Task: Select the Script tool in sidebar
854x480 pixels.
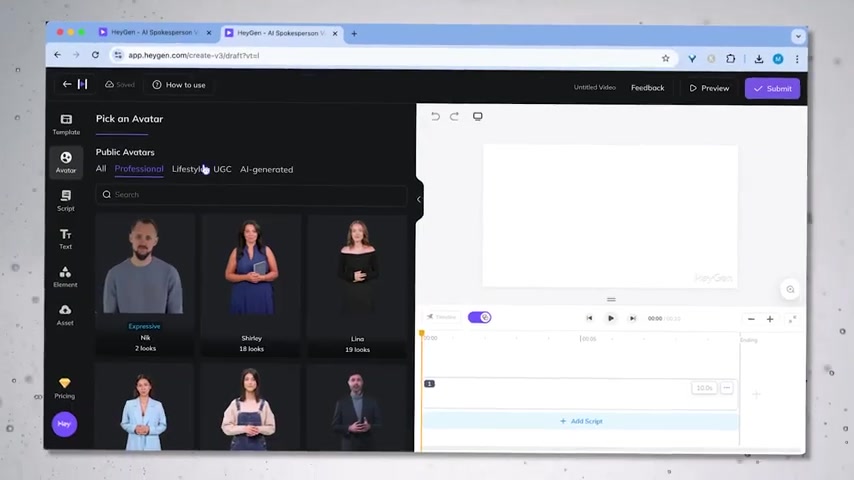Action: [x=66, y=200]
